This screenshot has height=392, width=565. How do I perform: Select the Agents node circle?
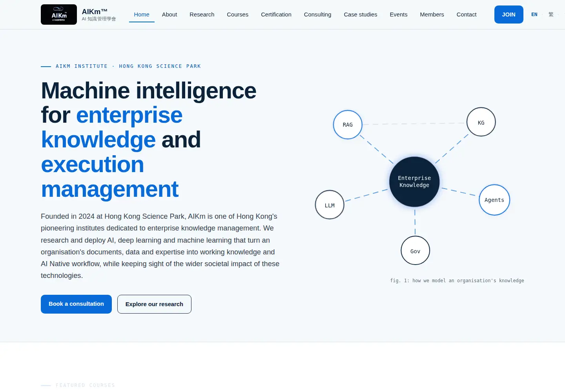(x=494, y=200)
